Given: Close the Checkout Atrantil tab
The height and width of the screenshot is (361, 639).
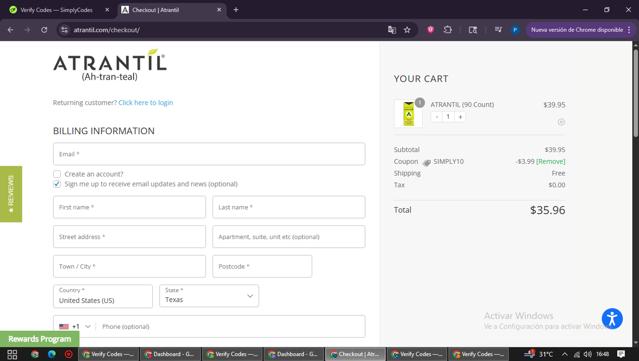Looking at the screenshot, I should click(219, 10).
